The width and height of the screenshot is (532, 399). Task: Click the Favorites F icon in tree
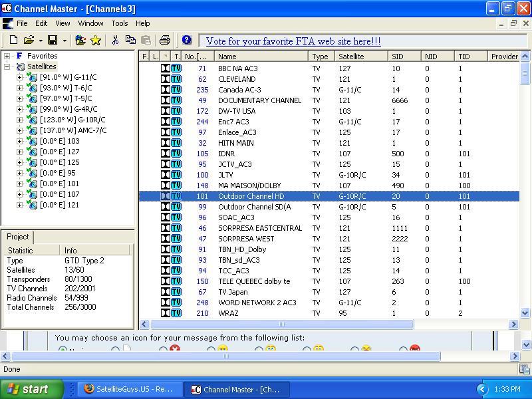(x=20, y=56)
